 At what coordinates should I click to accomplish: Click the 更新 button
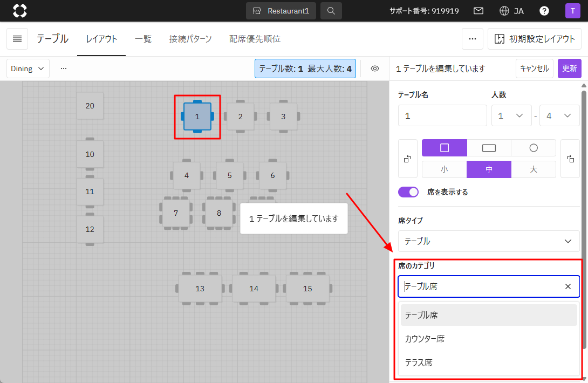(x=569, y=69)
